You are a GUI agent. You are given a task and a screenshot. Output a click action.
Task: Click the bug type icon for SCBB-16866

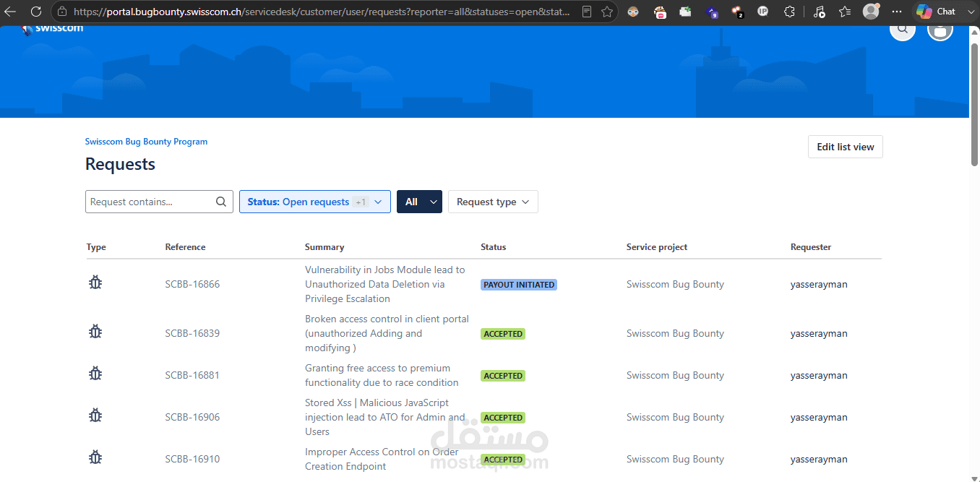coord(95,283)
